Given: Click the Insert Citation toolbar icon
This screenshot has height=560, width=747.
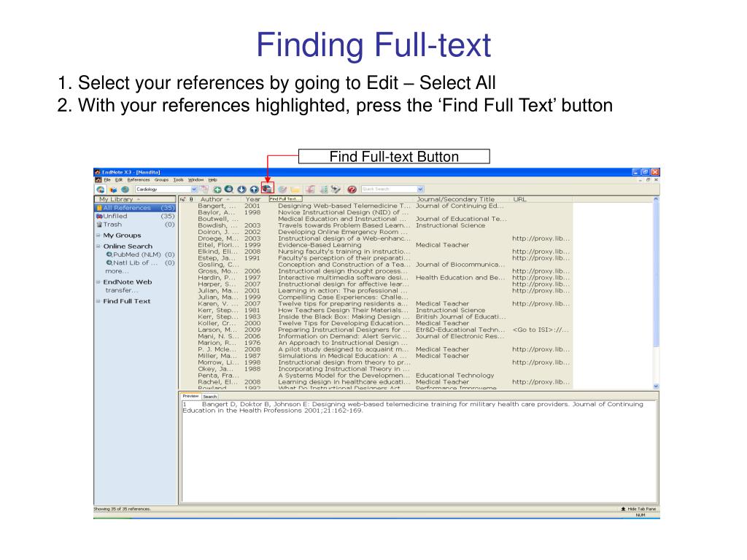Looking at the screenshot, I should 310,190.
